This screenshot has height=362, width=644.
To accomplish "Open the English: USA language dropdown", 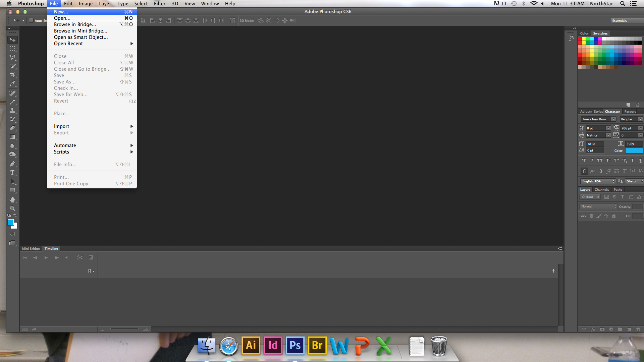I will 598,181.
